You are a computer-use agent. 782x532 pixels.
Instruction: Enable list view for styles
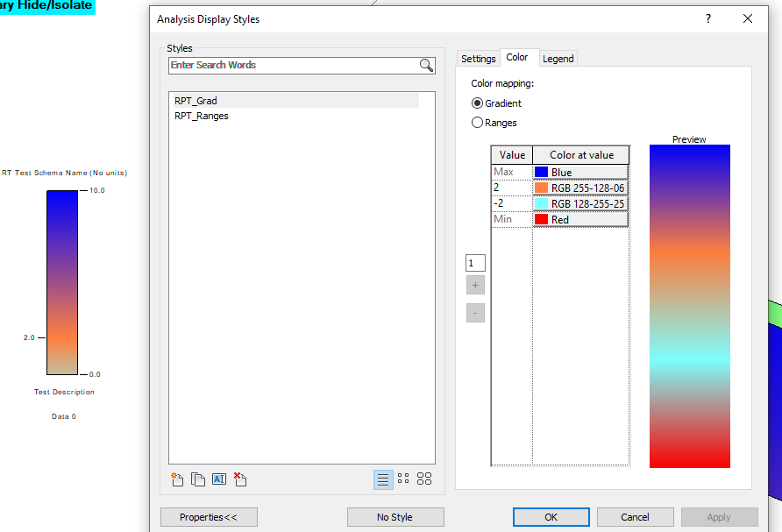[383, 479]
